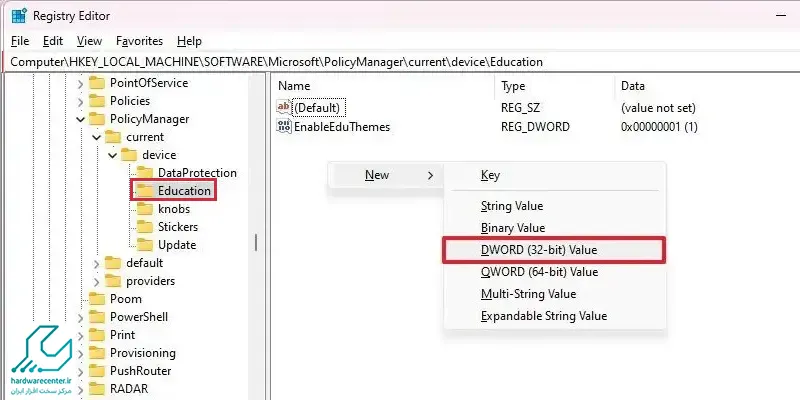Screen dimensions: 800x400
Task: Click the current folder icon
Action: pyautogui.click(x=113, y=137)
